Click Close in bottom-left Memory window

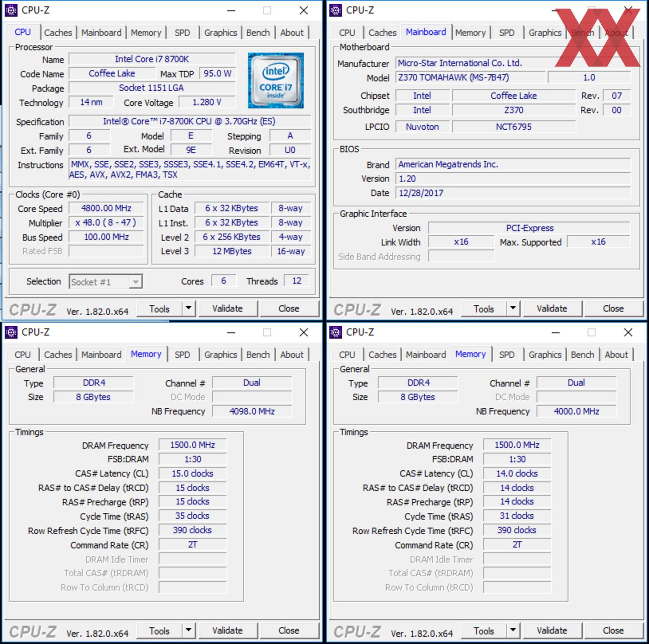[289, 631]
